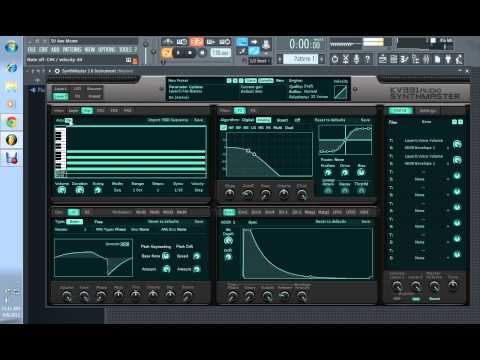The image size is (480, 360).
Task: Click the scissors icon in FL toolbar
Action: (x=346, y=59)
